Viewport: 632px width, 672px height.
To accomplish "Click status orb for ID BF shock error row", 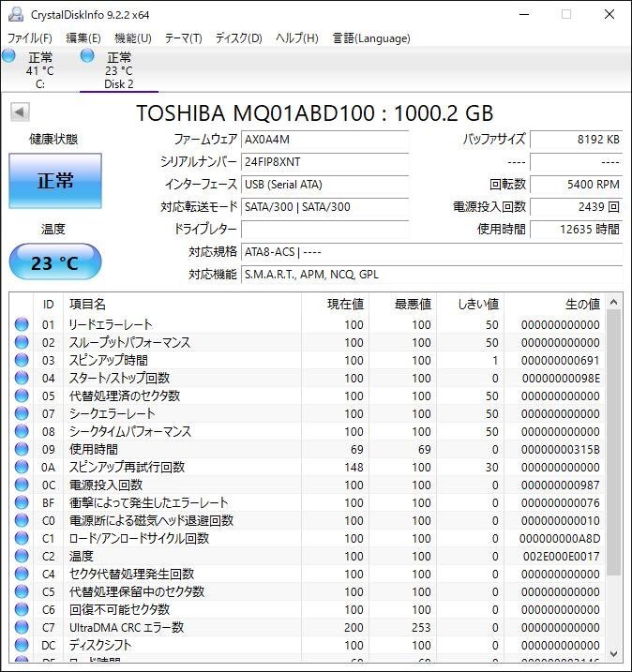I will click(22, 502).
